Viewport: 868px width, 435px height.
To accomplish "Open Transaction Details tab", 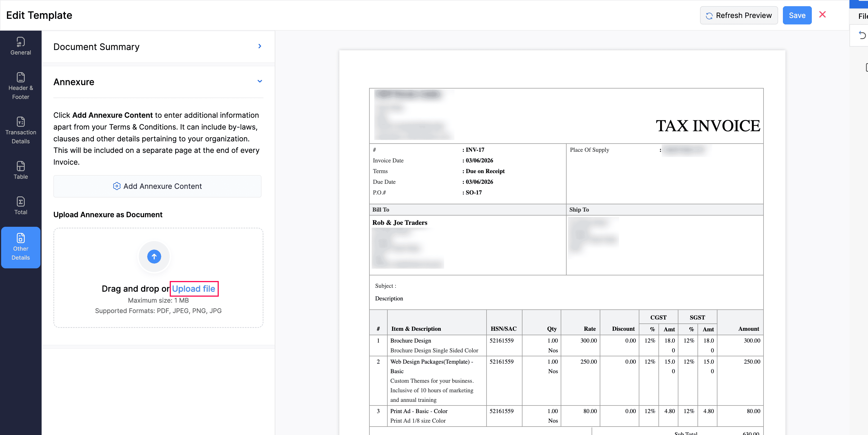I will coord(21,131).
